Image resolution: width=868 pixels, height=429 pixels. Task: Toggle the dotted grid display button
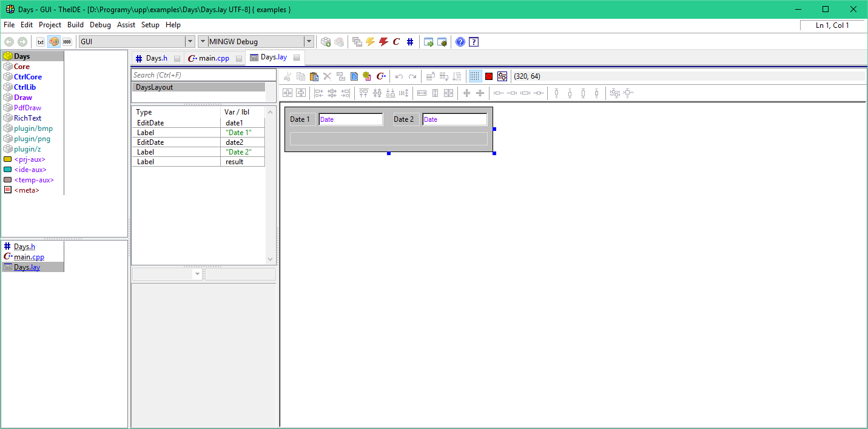tap(475, 76)
